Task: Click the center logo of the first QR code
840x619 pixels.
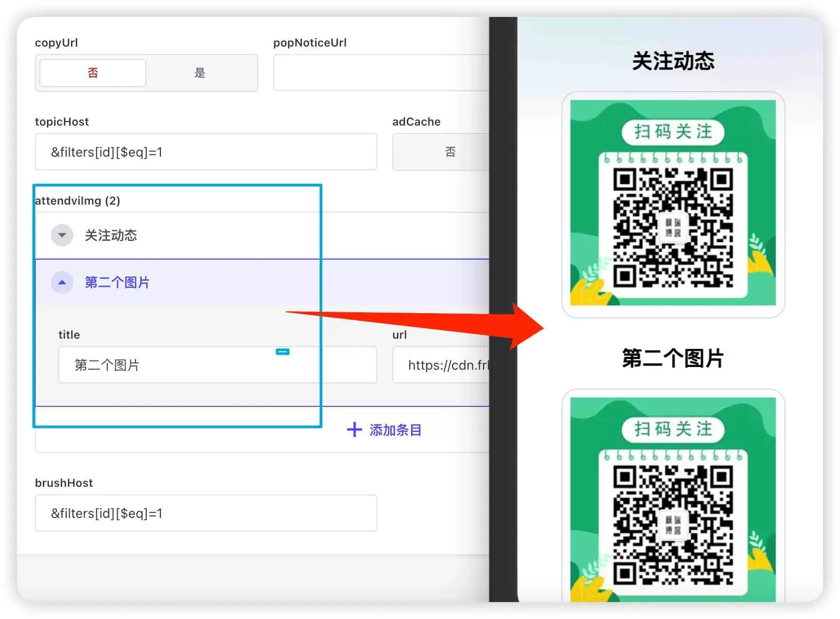Action: pos(673,228)
